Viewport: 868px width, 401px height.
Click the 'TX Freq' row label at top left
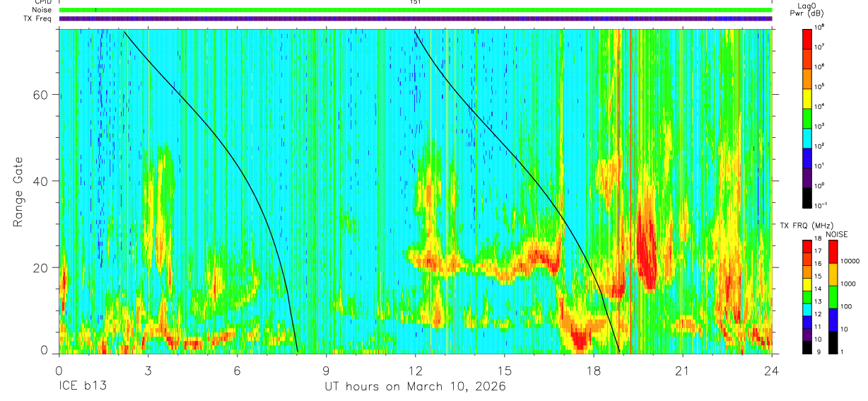tap(37, 18)
